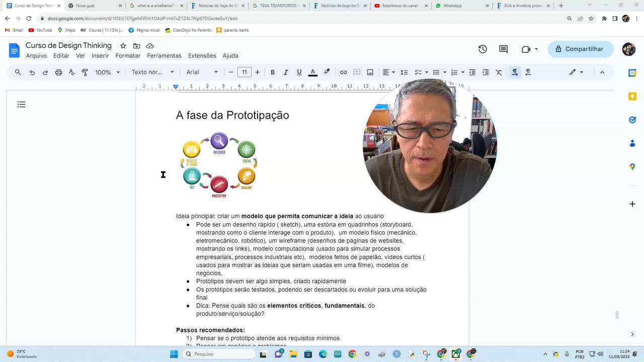
Task: Open the Editar menu
Action: tap(61, 56)
